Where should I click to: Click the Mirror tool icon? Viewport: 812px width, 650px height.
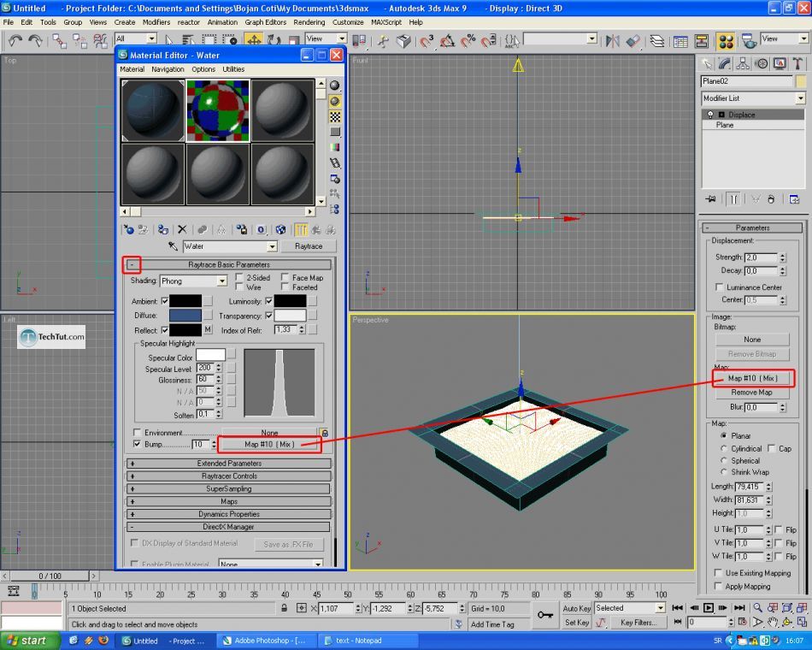[612, 40]
